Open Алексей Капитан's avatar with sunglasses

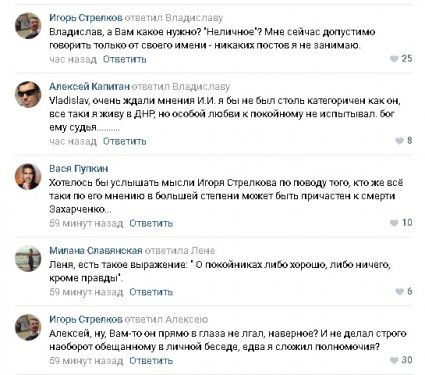(28, 95)
